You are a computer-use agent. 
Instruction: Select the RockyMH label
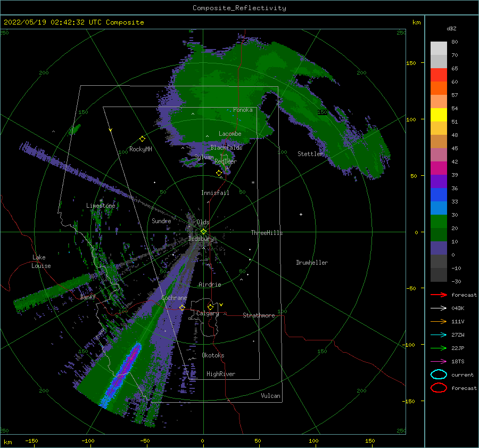(x=141, y=149)
